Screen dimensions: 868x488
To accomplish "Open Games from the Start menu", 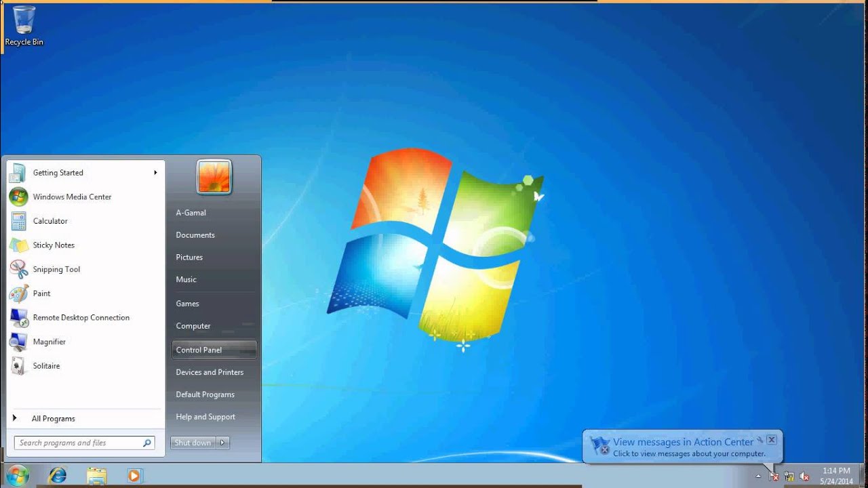I will (x=214, y=304).
